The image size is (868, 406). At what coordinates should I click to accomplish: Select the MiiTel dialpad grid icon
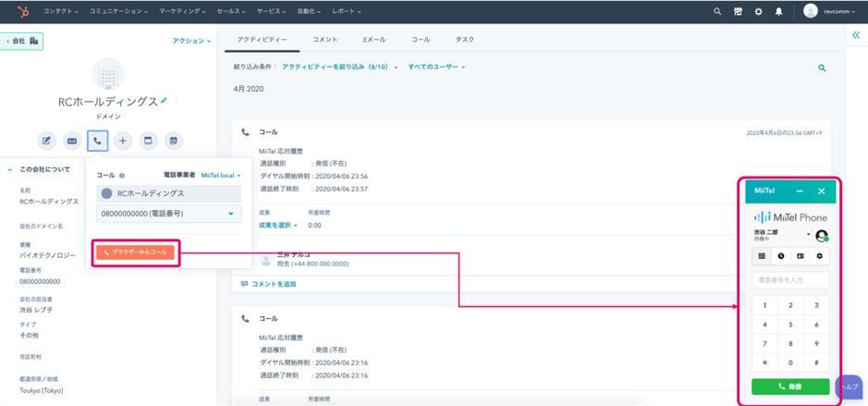(762, 256)
